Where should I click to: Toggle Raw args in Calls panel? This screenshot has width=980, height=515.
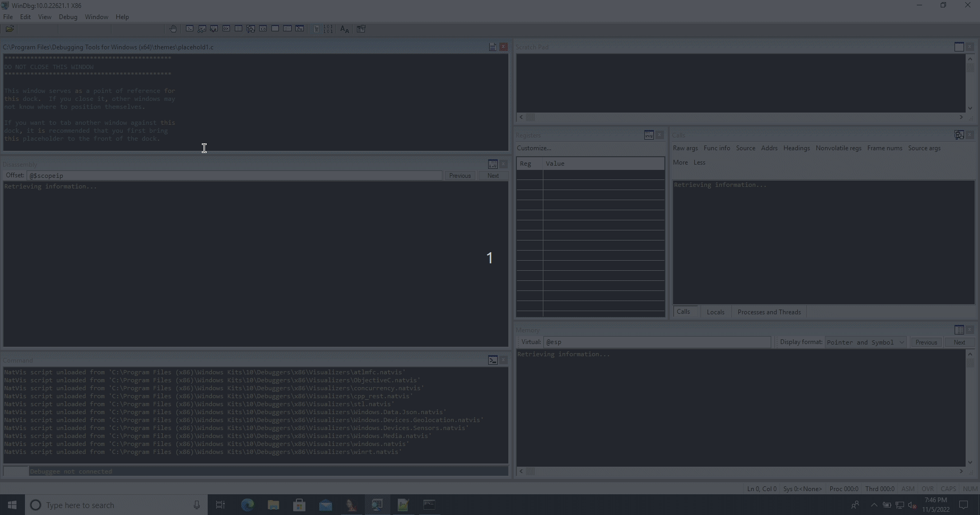(x=685, y=148)
